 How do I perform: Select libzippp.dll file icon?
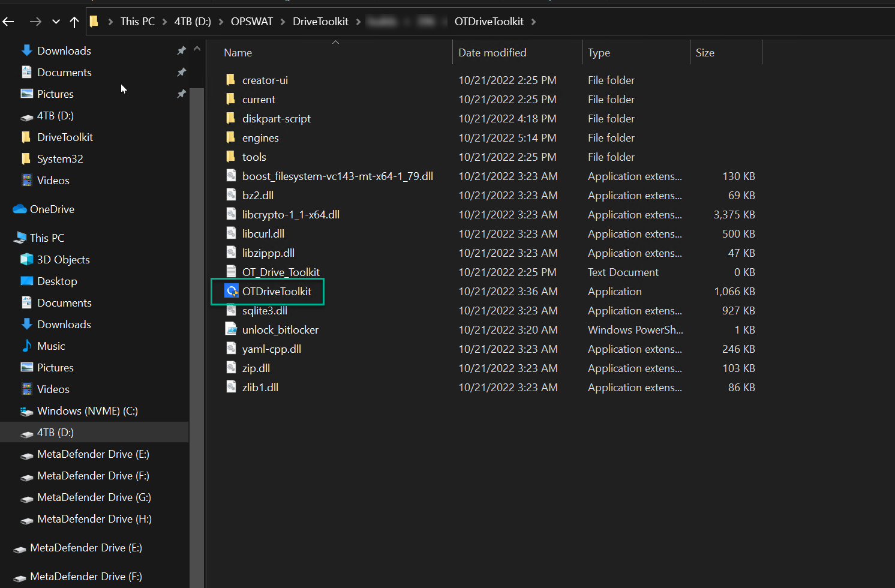pos(231,253)
